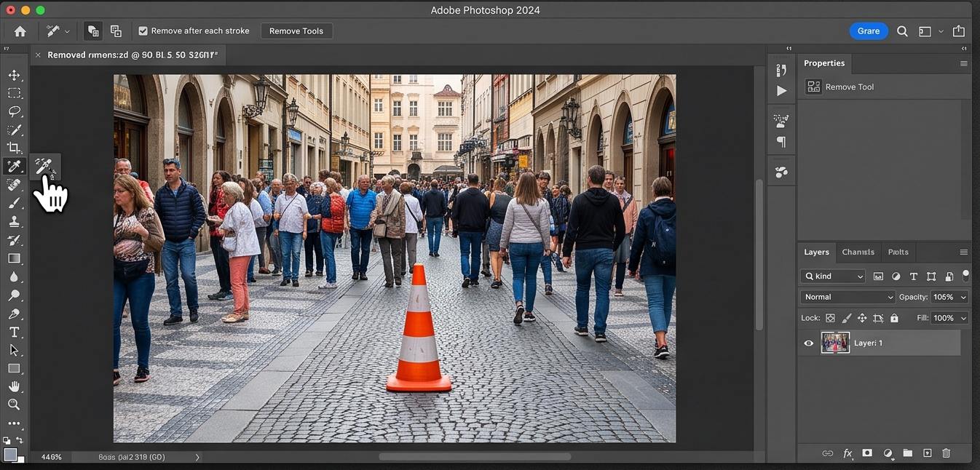980x470 pixels.
Task: Open the Edit Toolbar three-dots menu
Action: point(14,423)
